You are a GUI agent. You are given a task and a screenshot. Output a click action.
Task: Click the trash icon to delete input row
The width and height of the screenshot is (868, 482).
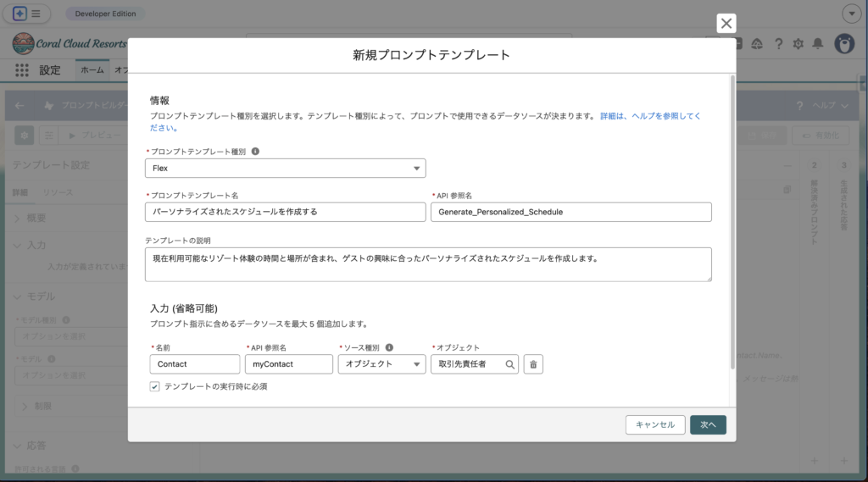tap(533, 364)
